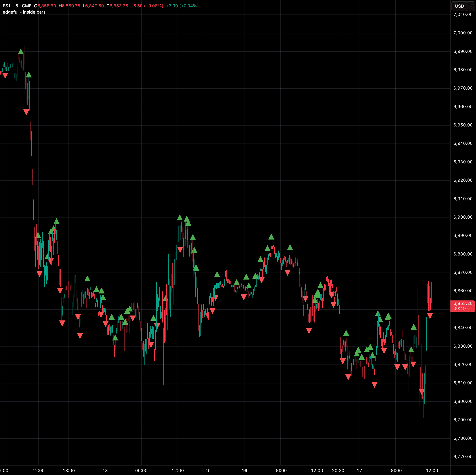Select the 'edgeful - inside bars' indicator label
Screen dimensions: 476x475
click(24, 12)
